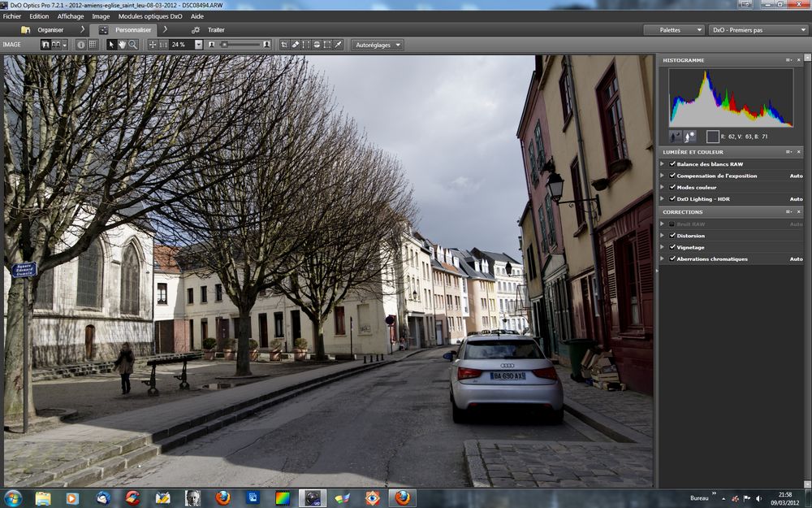Click the small-thumbnail icon left of zoom slider
Screen dimensions: 812x508
(211, 45)
